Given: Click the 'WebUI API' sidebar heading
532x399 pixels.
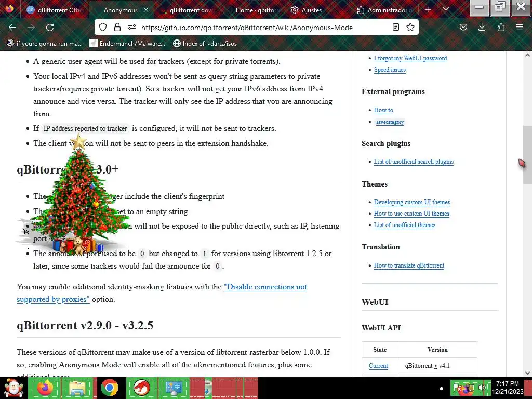Looking at the screenshot, I should [x=381, y=328].
